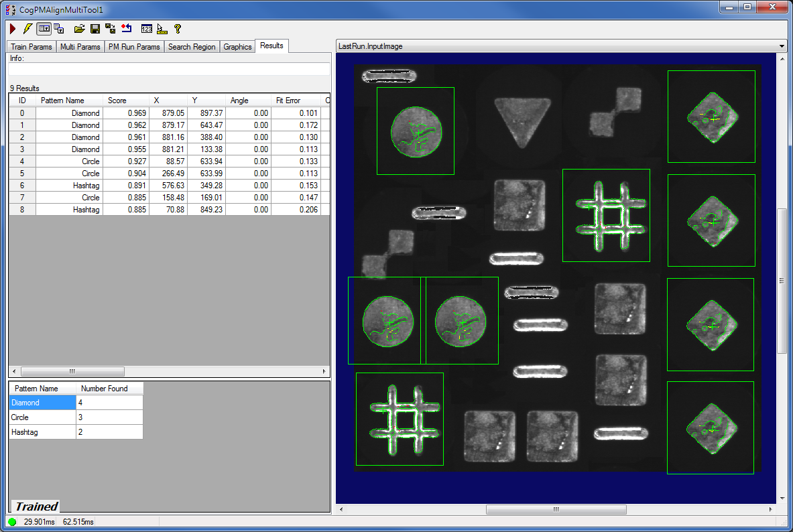
Task: Float the display window using the toolbar icon
Action: coord(58,29)
